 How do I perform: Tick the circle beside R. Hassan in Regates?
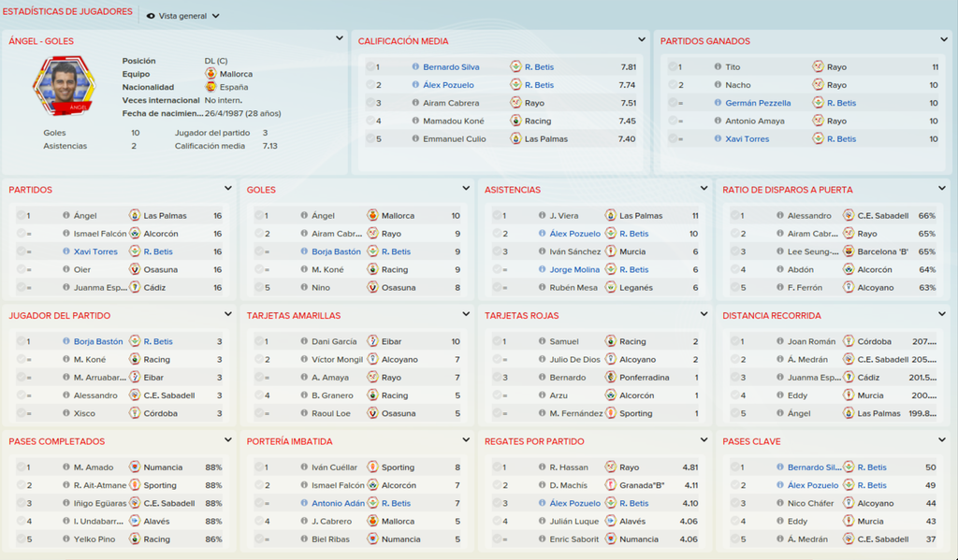[498, 467]
